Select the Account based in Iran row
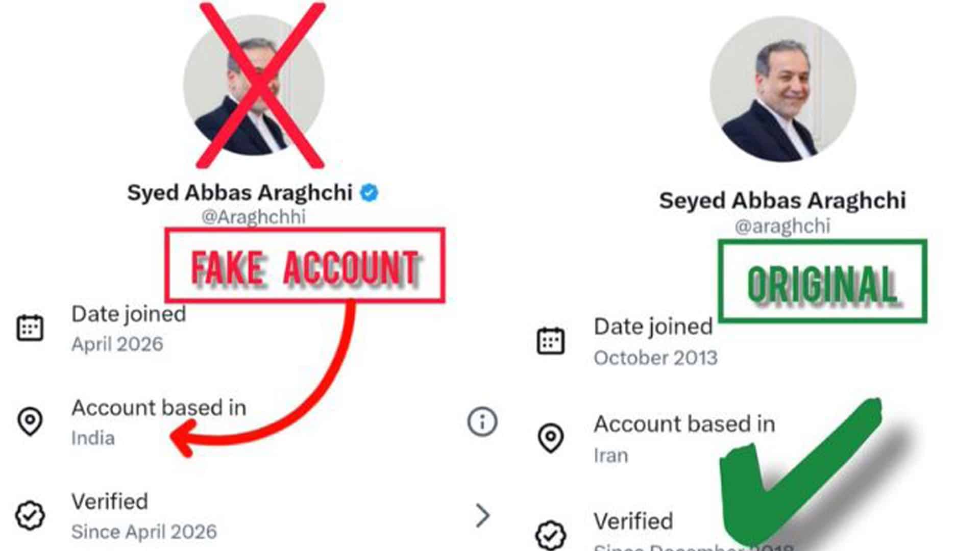The height and width of the screenshot is (551, 980). click(x=684, y=439)
